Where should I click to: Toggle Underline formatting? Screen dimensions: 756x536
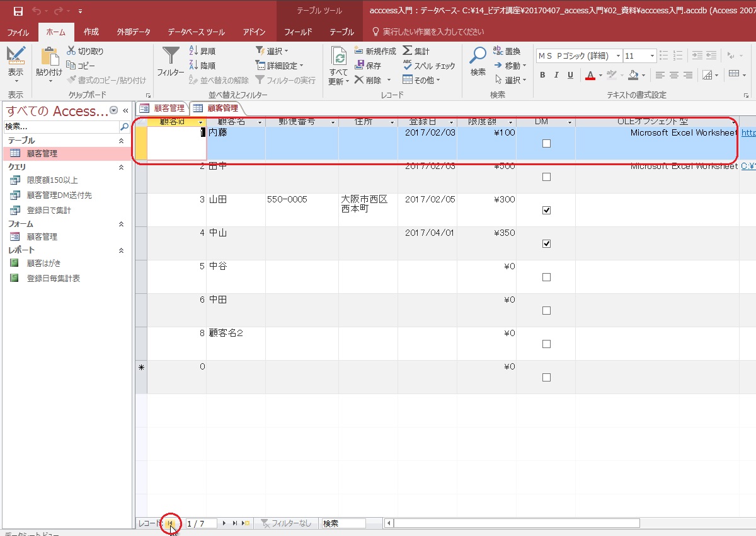570,75
